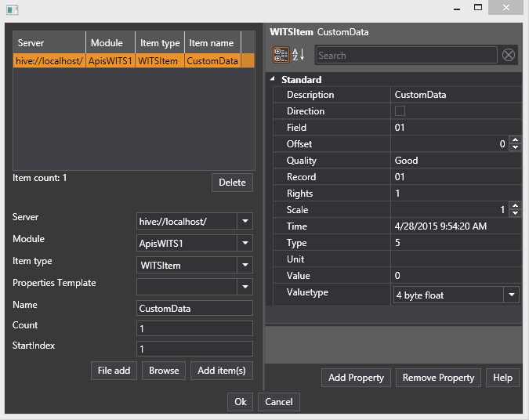The image size is (529, 420).
Task: Clear the property search box
Action: click(x=509, y=55)
